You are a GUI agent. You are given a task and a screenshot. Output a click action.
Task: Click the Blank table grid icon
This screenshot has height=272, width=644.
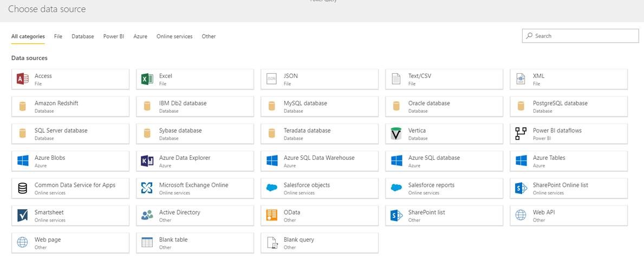click(x=147, y=242)
